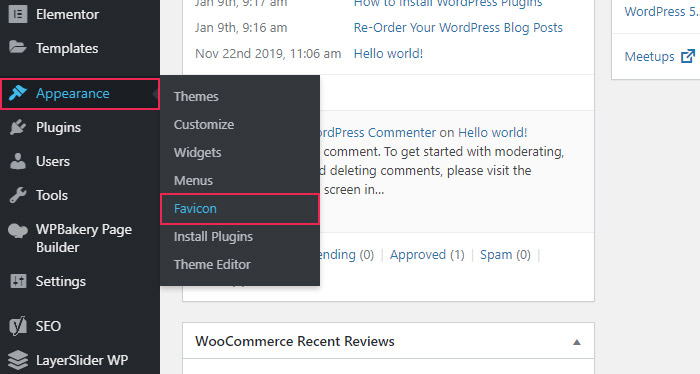This screenshot has height=374, width=700.
Task: Click the Meetups external link icon
Action: (x=688, y=56)
